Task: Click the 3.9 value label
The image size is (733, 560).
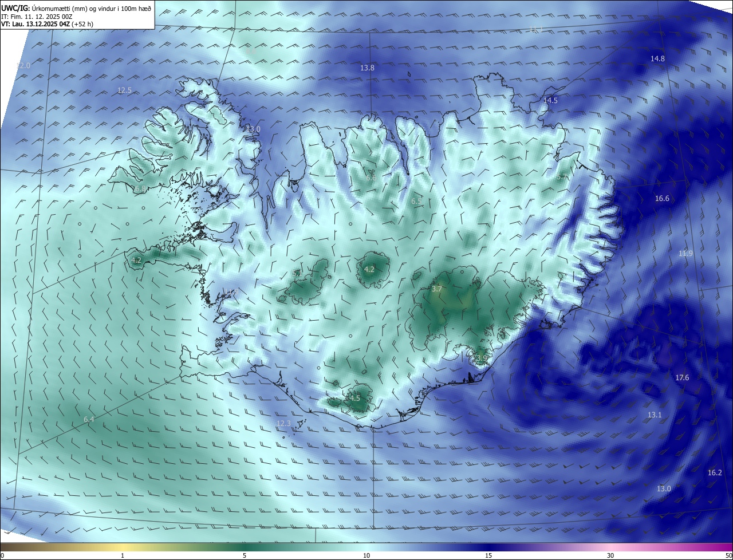Action: (482, 358)
